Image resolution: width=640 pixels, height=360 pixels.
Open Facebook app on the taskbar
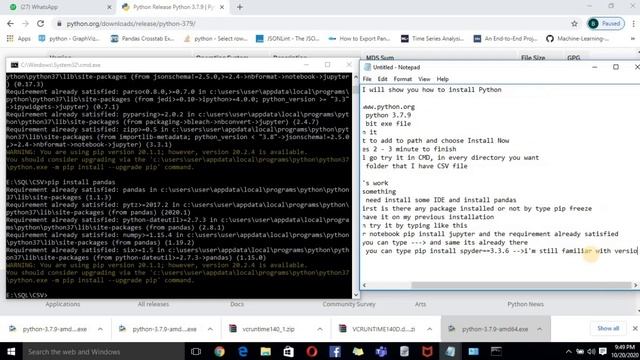[335, 351]
